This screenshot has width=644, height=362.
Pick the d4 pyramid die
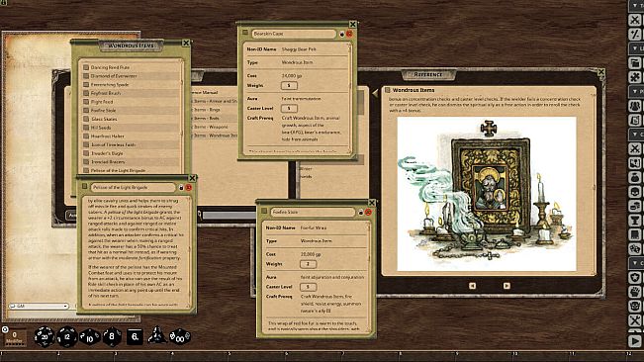pos(157,335)
